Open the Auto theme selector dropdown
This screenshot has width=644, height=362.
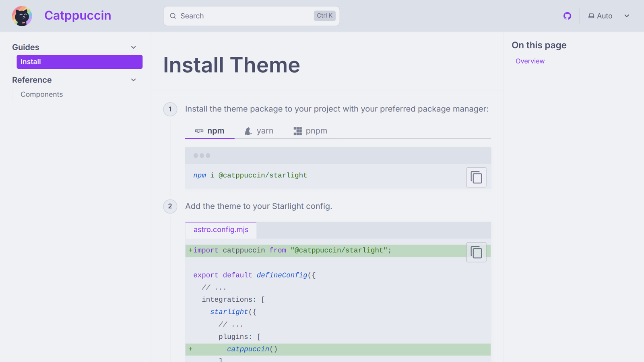pyautogui.click(x=609, y=16)
